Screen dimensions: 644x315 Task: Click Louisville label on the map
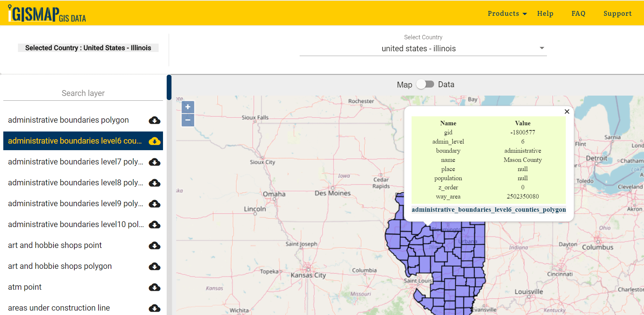point(529,292)
